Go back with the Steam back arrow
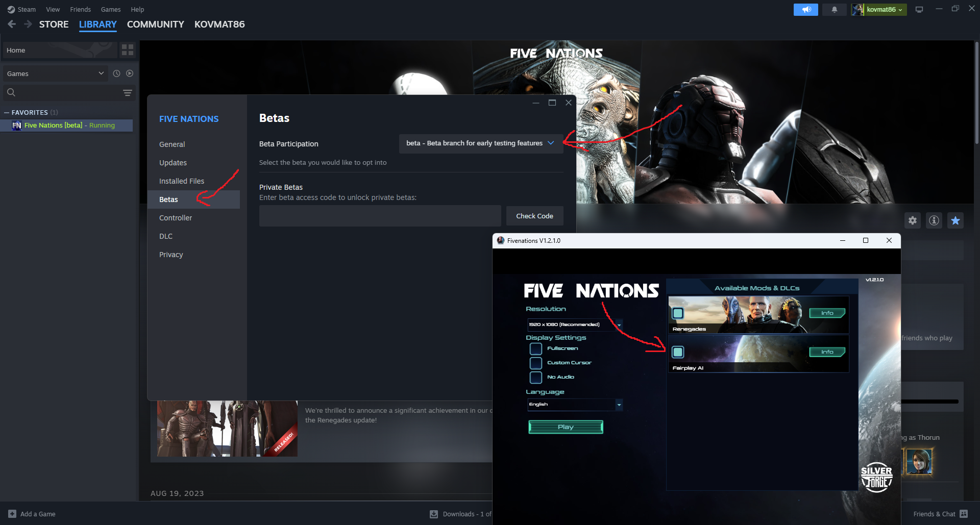The width and height of the screenshot is (980, 525). [12, 24]
